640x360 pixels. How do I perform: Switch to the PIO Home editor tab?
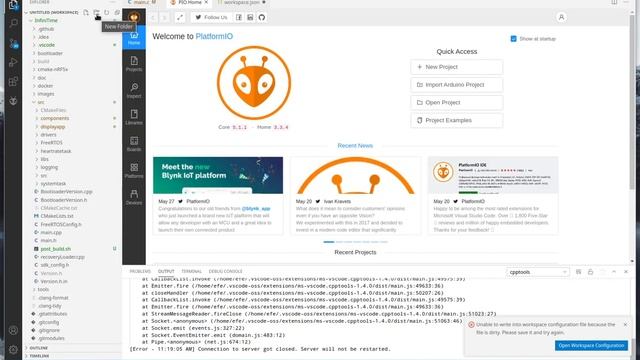pos(190,2)
